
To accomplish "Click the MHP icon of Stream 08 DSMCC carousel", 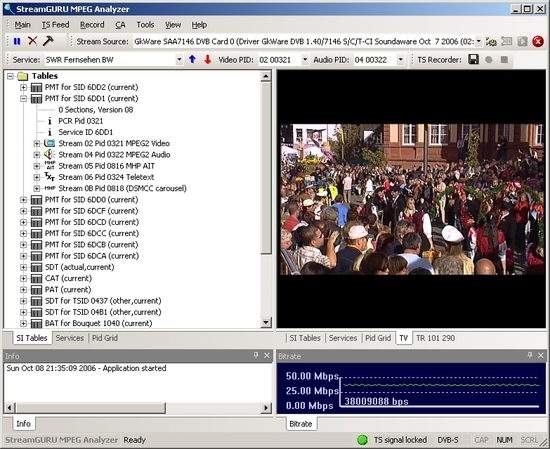I will (50, 188).
